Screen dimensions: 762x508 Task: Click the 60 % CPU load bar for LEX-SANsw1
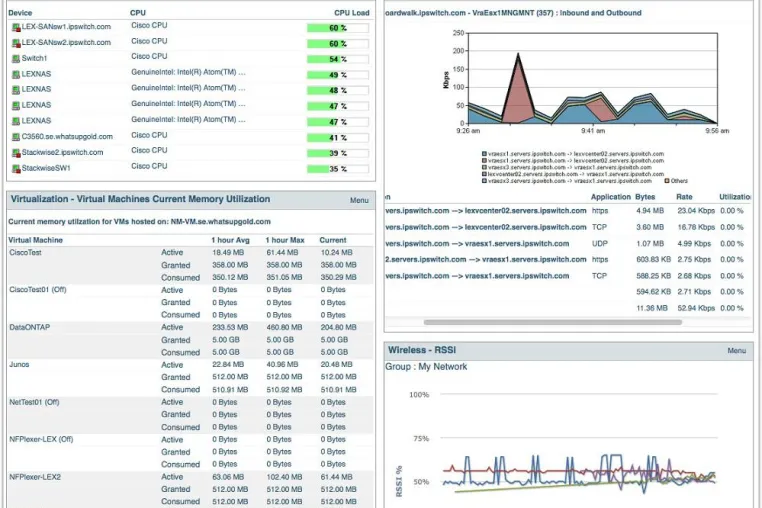(338, 28)
